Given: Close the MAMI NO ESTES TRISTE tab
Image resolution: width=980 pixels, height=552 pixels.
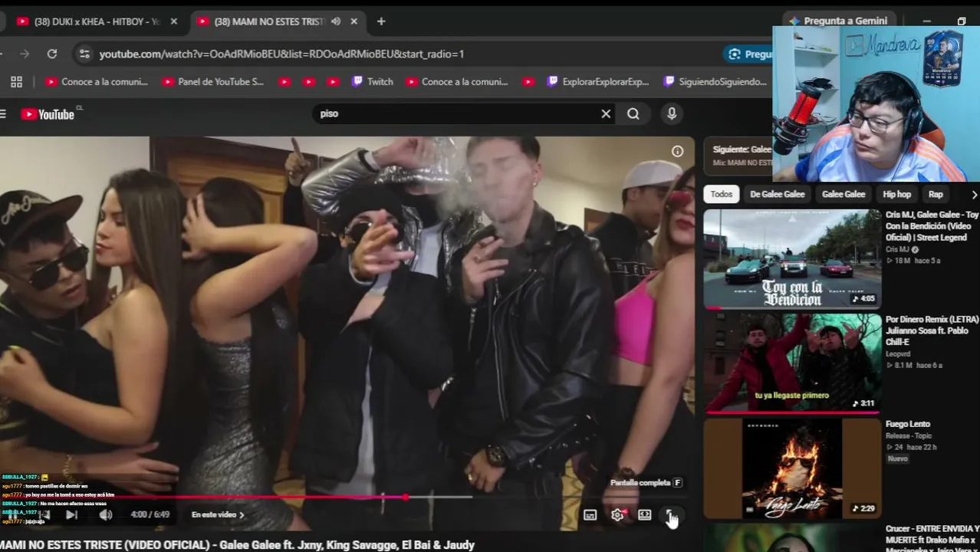Looking at the screenshot, I should pyautogui.click(x=354, y=21).
